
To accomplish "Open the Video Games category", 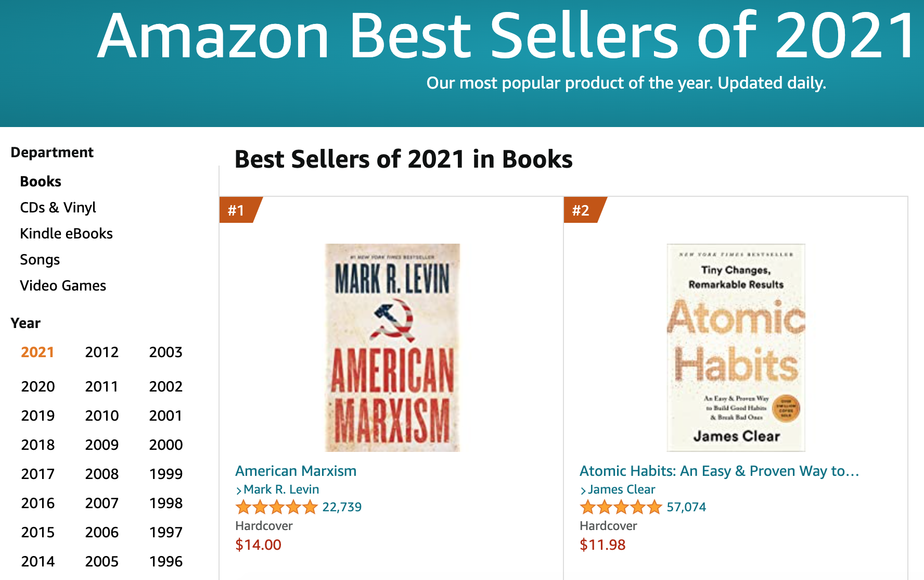I will (63, 285).
